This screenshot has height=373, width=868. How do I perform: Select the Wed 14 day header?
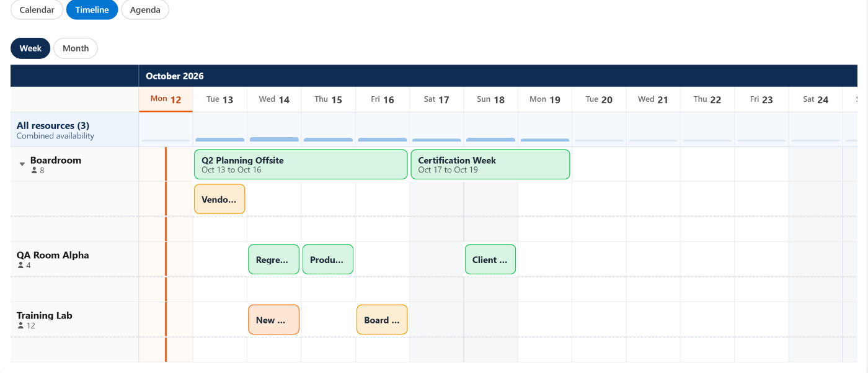point(274,99)
